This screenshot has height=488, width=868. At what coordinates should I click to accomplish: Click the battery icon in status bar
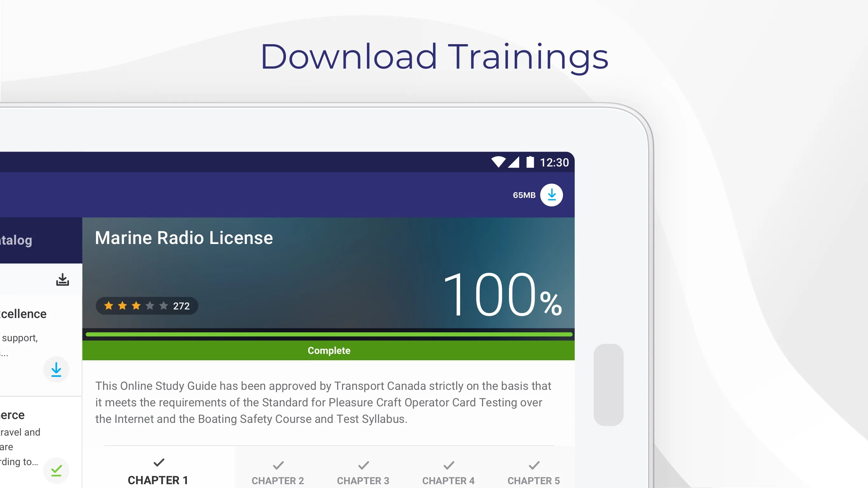coord(529,162)
